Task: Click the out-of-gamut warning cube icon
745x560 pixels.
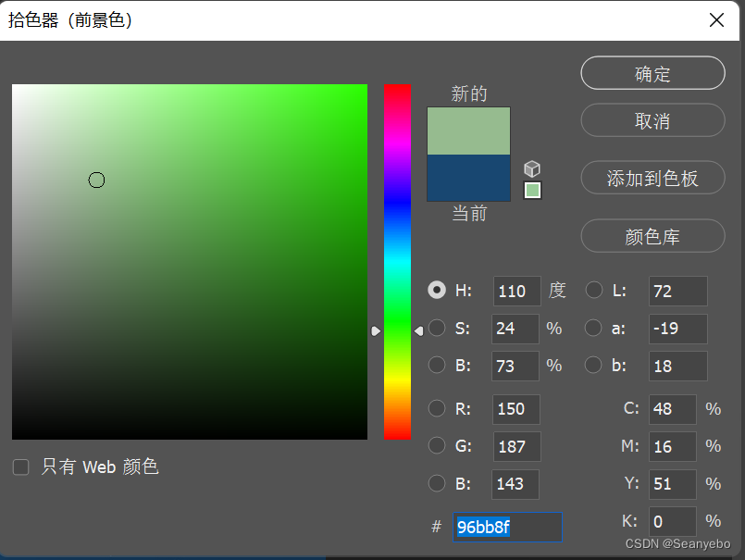Action: 532,168
